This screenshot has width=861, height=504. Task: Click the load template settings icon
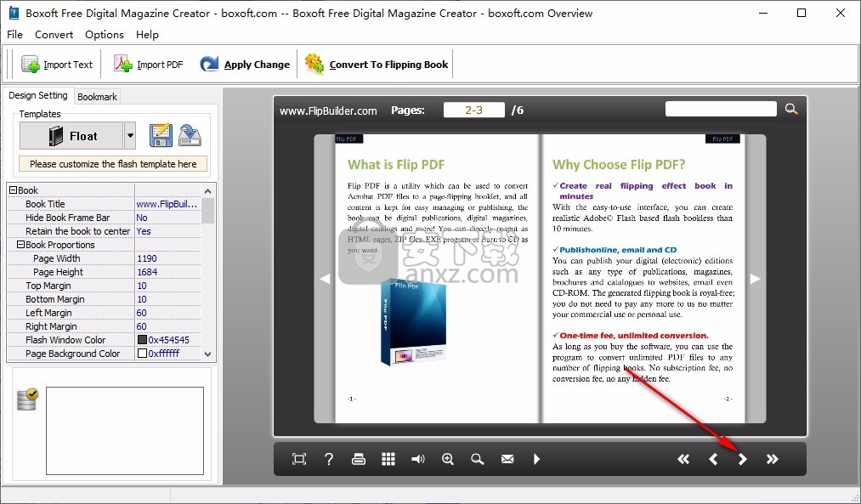click(190, 136)
